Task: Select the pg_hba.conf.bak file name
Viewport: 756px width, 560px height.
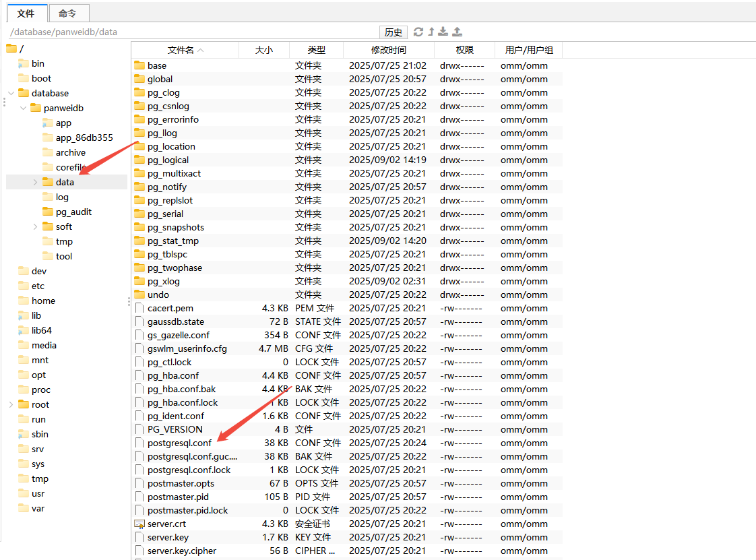Action: pos(182,390)
